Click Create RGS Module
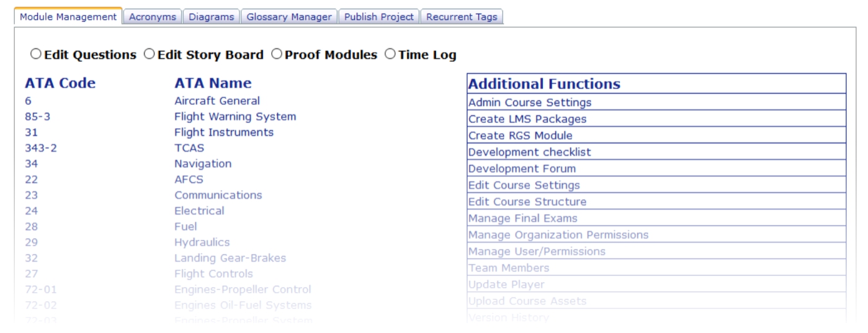868x333 pixels. pyautogui.click(x=520, y=135)
